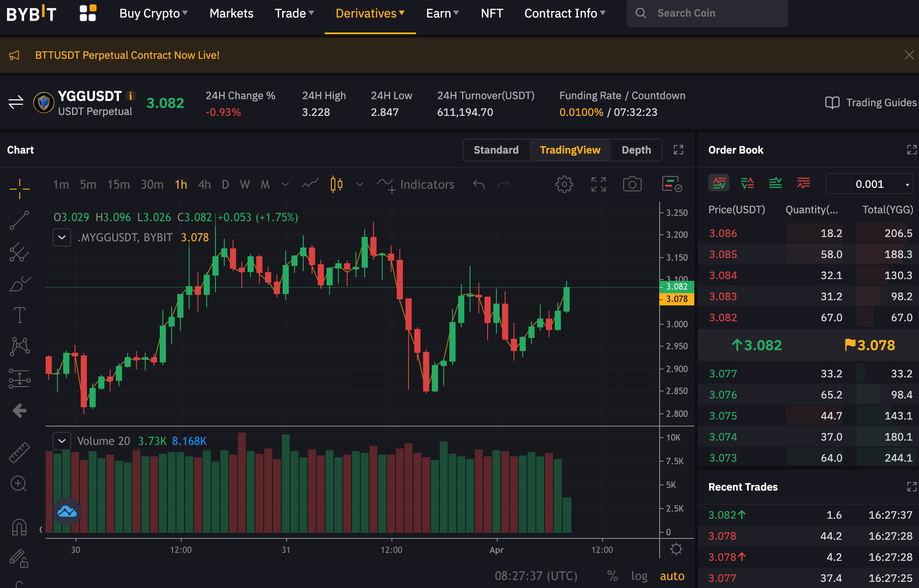Redo the last chart action
Viewport: 919px width, 588px height.
click(503, 184)
